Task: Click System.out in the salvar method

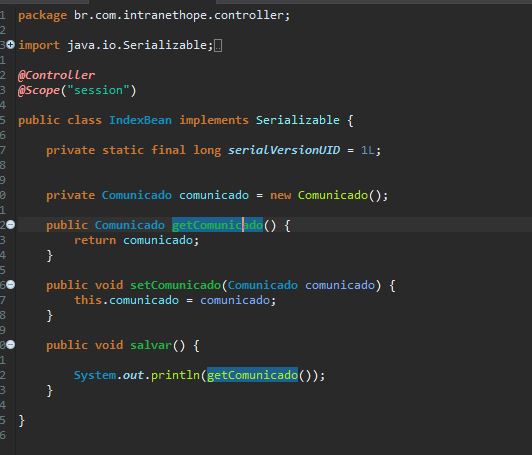Action: pyautogui.click(x=109, y=375)
